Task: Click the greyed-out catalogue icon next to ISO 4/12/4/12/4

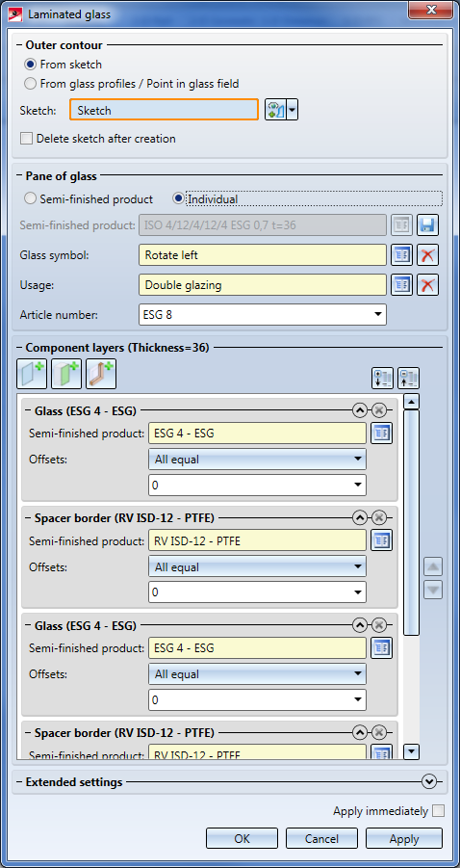Action: [x=402, y=225]
